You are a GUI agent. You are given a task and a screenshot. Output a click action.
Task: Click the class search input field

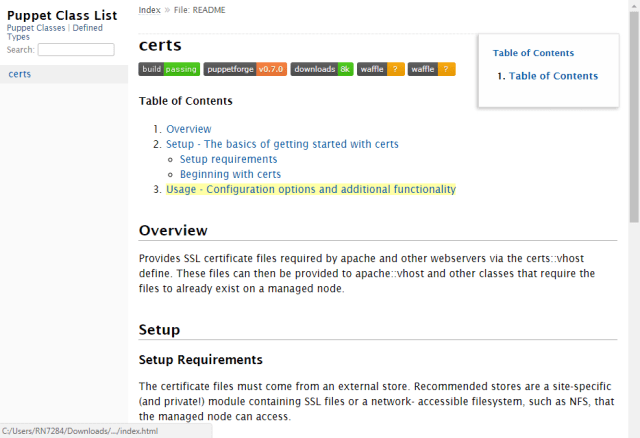point(75,49)
